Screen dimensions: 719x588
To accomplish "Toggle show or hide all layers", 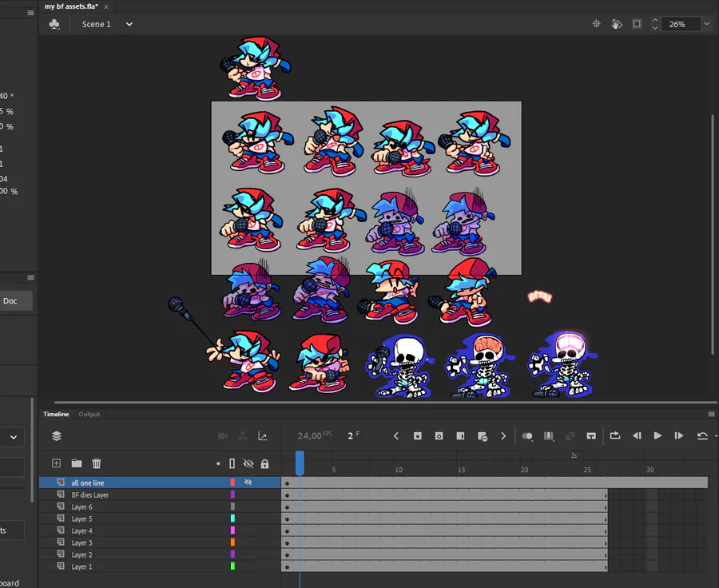I will tap(248, 463).
